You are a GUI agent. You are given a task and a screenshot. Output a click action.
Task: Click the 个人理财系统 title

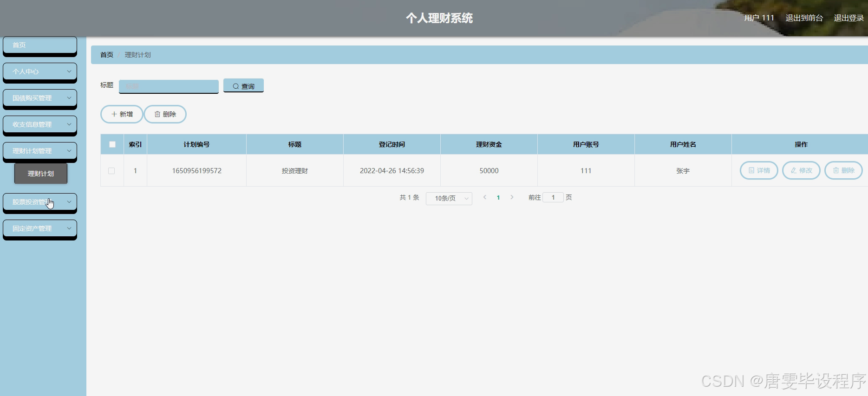coord(439,18)
